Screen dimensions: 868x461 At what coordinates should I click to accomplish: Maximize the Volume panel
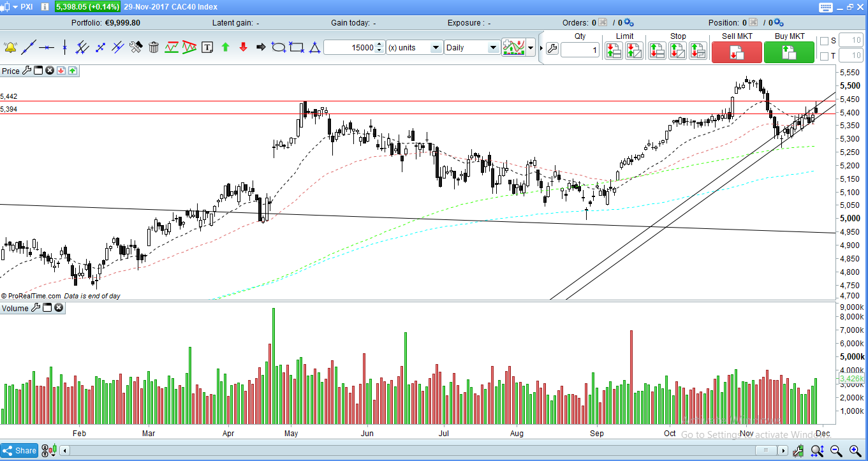[x=47, y=308]
